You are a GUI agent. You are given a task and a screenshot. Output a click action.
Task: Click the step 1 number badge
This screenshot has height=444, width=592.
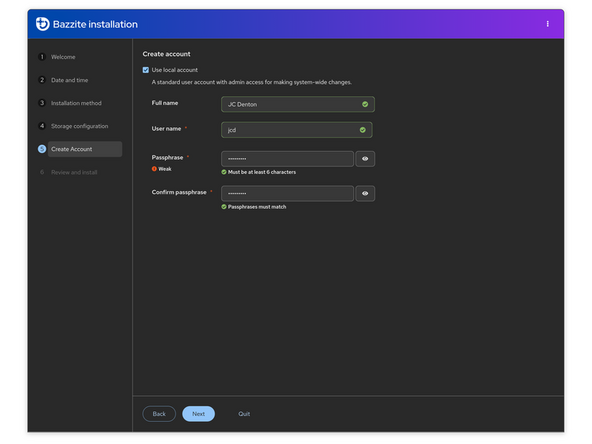42,57
